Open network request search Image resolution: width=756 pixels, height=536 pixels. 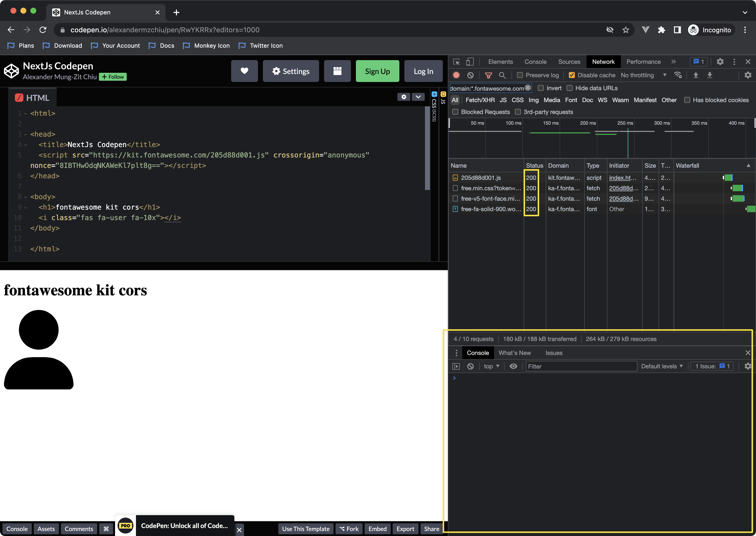[x=503, y=75]
